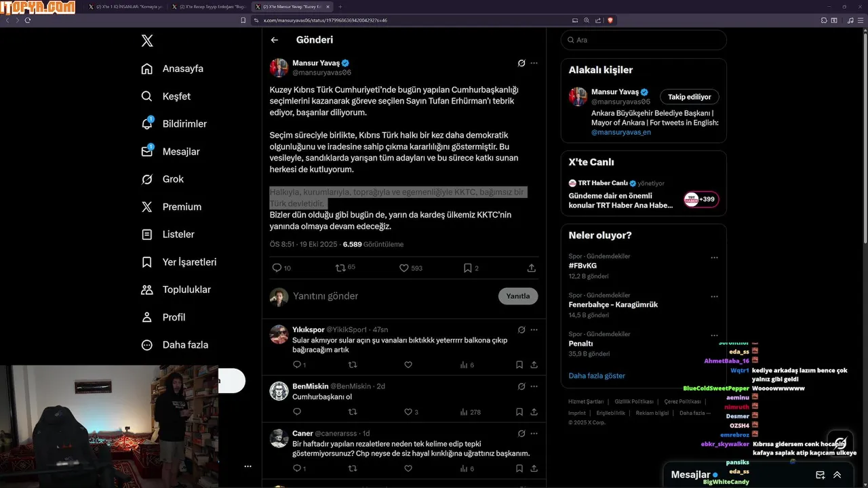Image resolution: width=868 pixels, height=488 pixels.
Task: Bookmark BenMiskin's reply
Action: [519, 411]
